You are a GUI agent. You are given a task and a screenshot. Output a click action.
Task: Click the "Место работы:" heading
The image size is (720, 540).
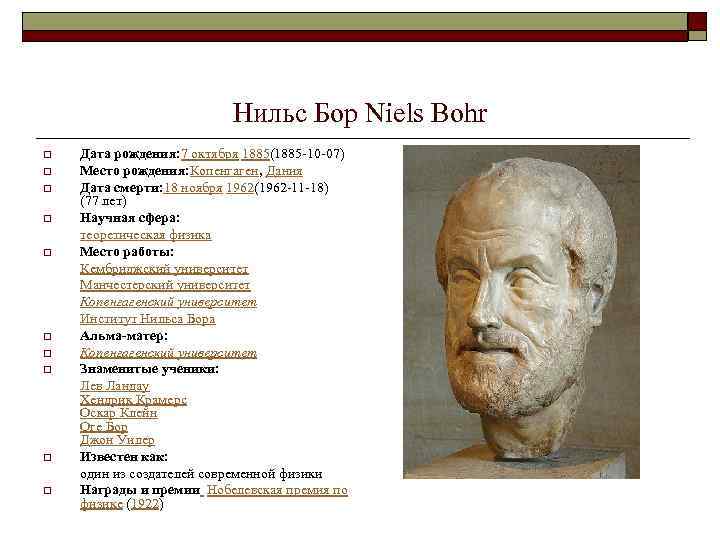[127, 252]
